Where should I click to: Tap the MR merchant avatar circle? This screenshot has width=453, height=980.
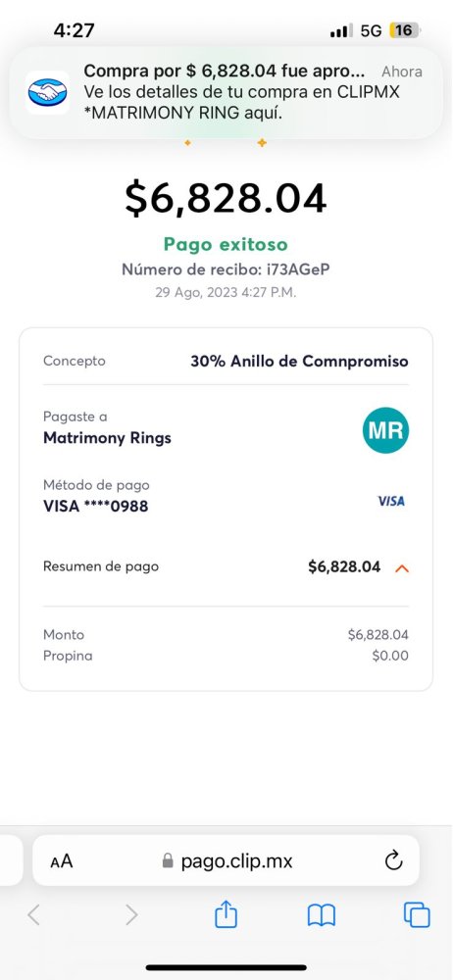(x=385, y=430)
